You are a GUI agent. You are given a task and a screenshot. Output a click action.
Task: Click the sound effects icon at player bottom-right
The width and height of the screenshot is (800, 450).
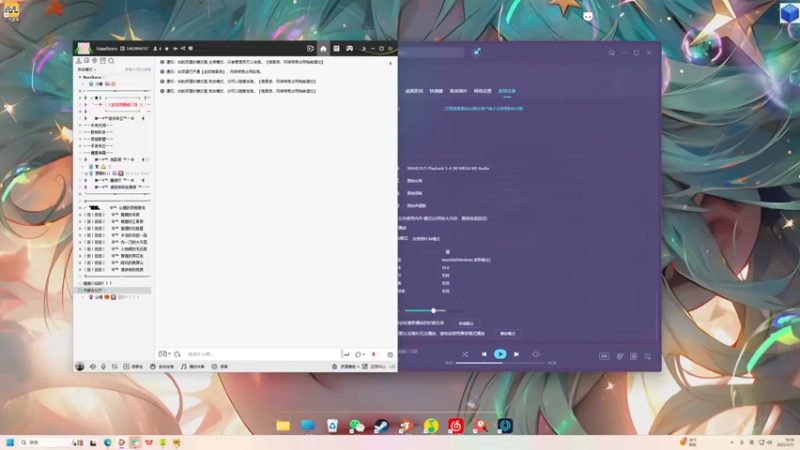pos(620,356)
